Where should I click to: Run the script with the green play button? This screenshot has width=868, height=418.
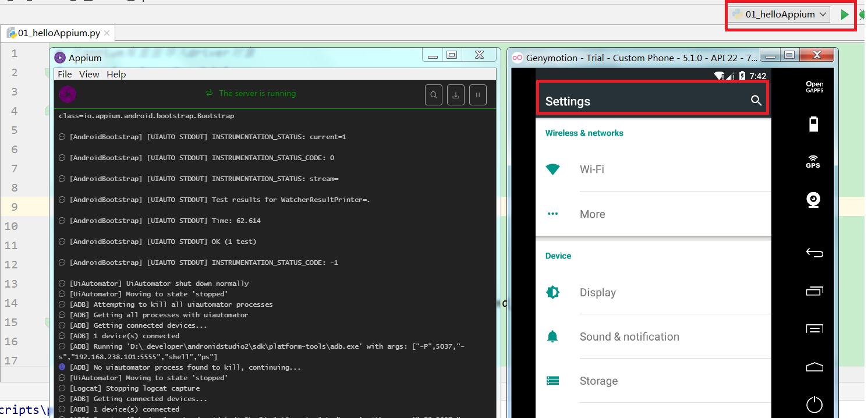[844, 15]
